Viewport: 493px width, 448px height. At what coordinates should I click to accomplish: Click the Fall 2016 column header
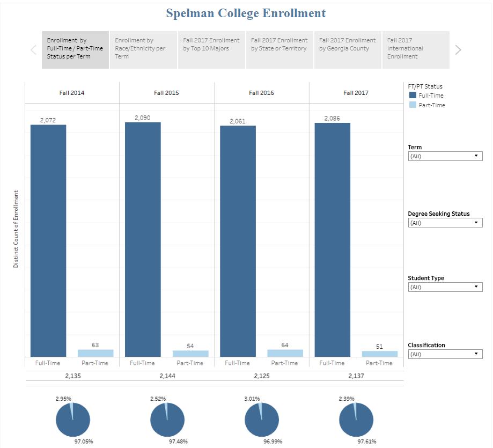(x=261, y=93)
